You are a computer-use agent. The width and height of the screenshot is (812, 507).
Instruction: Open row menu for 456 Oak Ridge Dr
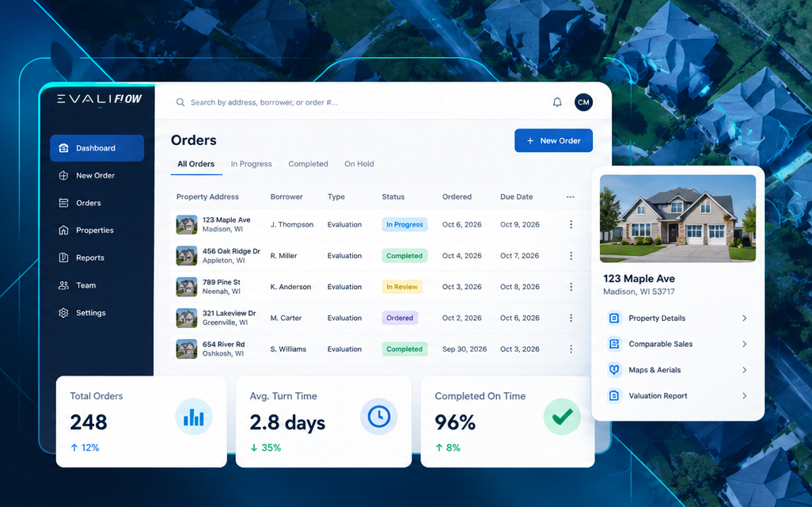[571, 256]
